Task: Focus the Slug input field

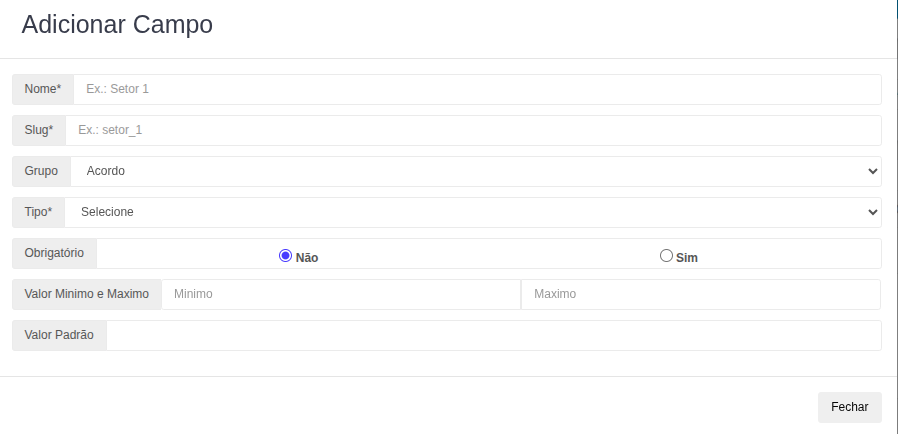Action: (x=473, y=130)
